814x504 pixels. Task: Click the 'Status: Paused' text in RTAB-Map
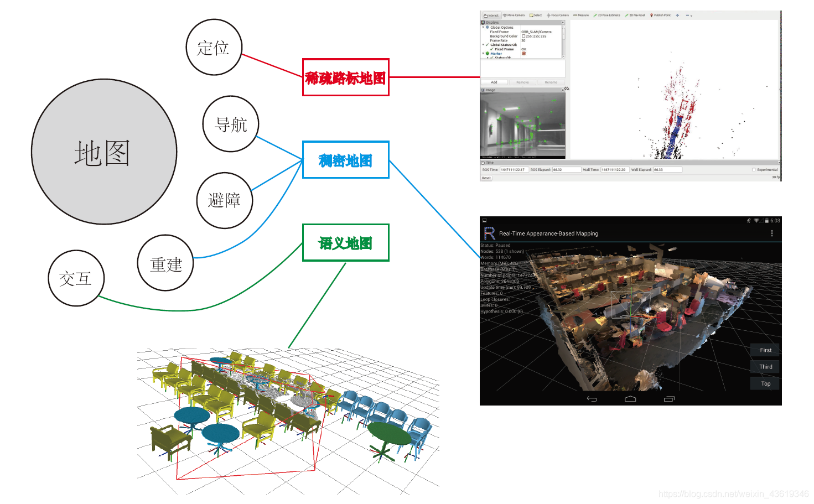pyautogui.click(x=495, y=245)
